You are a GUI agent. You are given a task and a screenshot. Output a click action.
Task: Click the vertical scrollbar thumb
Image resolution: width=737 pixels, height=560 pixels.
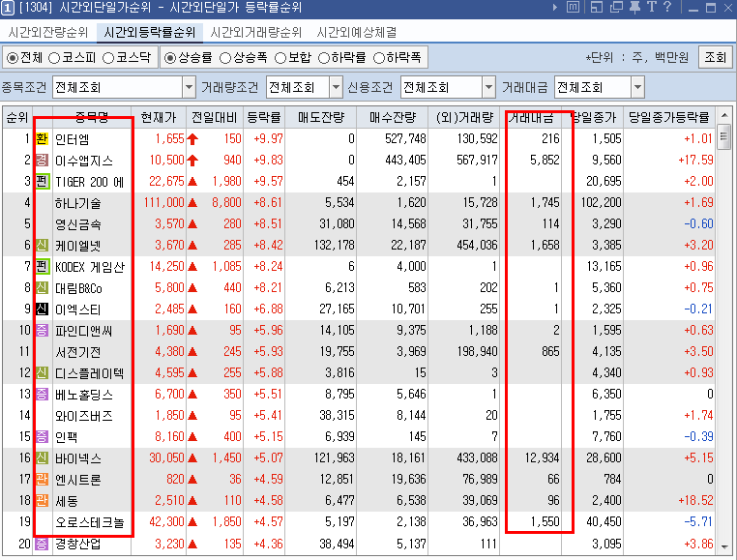pyautogui.click(x=724, y=136)
